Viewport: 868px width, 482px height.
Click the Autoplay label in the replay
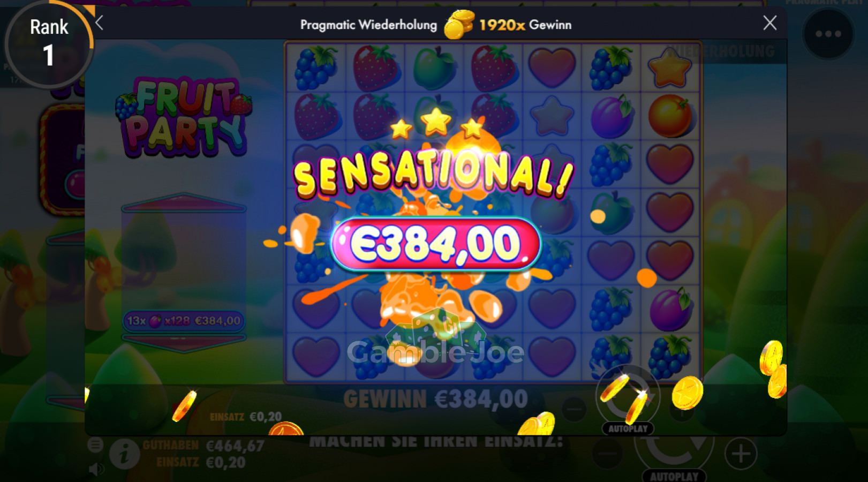point(628,428)
